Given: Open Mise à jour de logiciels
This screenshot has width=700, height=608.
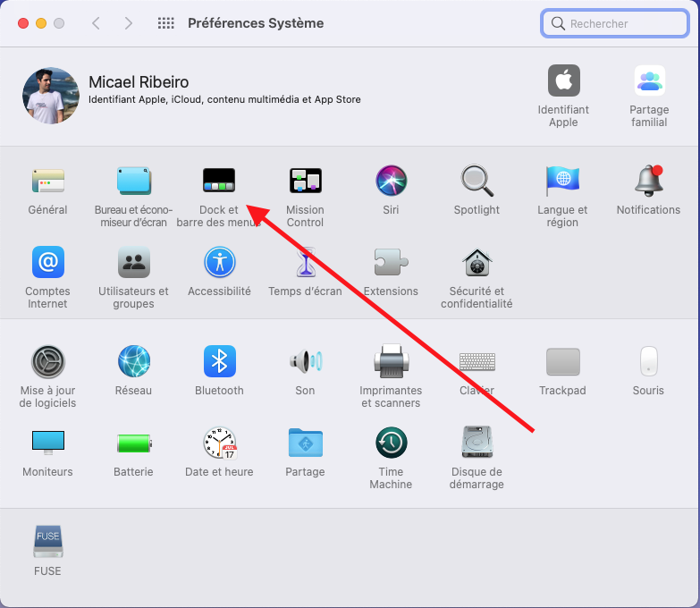Looking at the screenshot, I should point(47,361).
